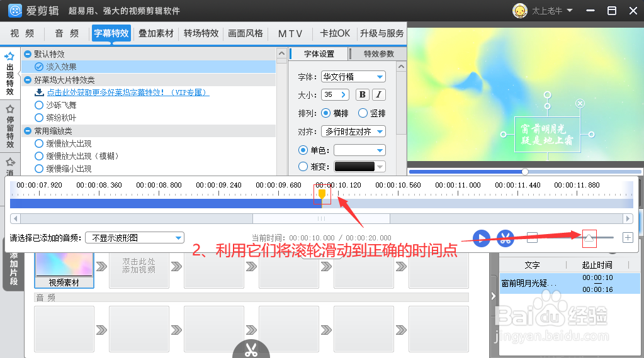Click the subtitle delete X handle in preview
644x358 pixels.
[x=580, y=103]
